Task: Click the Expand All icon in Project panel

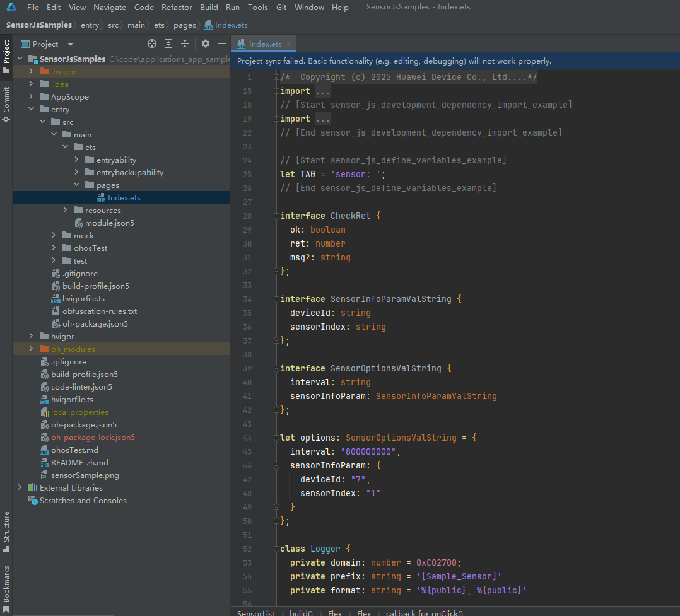Action: coord(168,44)
